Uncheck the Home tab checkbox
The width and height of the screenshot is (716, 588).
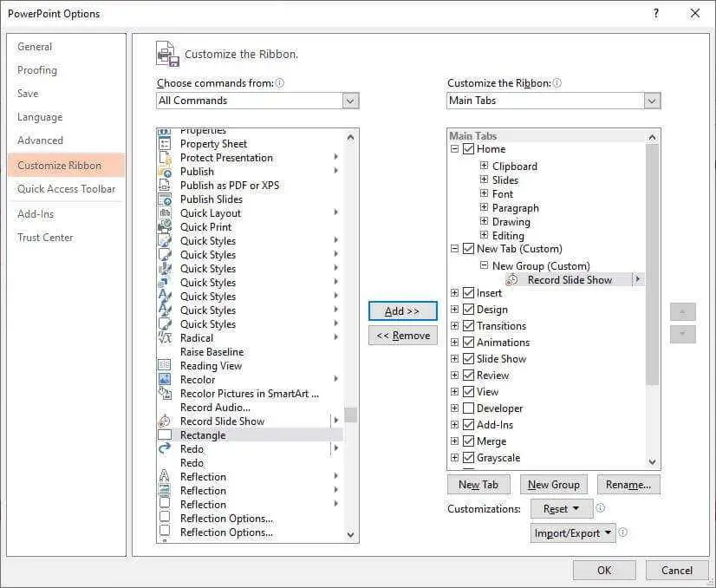click(x=468, y=149)
